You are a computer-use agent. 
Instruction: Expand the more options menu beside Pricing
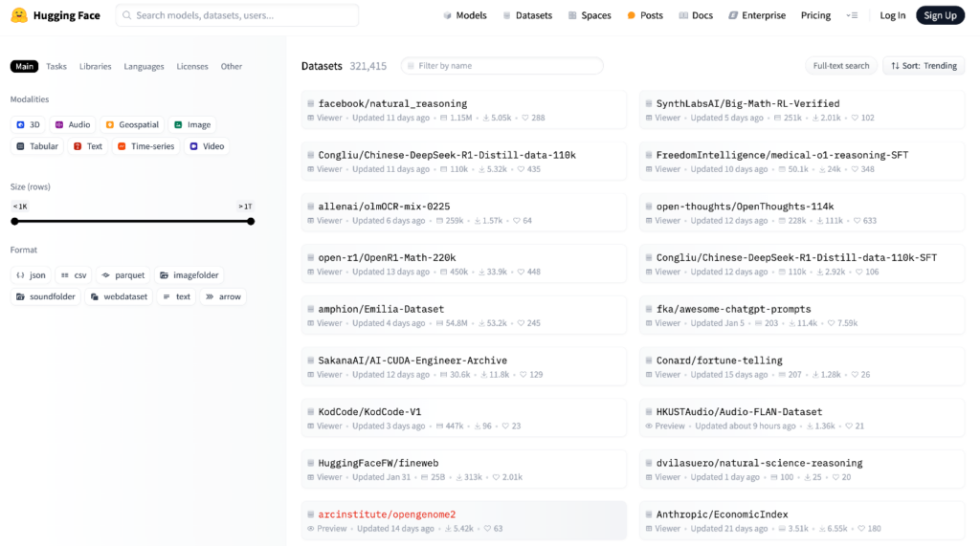click(853, 15)
